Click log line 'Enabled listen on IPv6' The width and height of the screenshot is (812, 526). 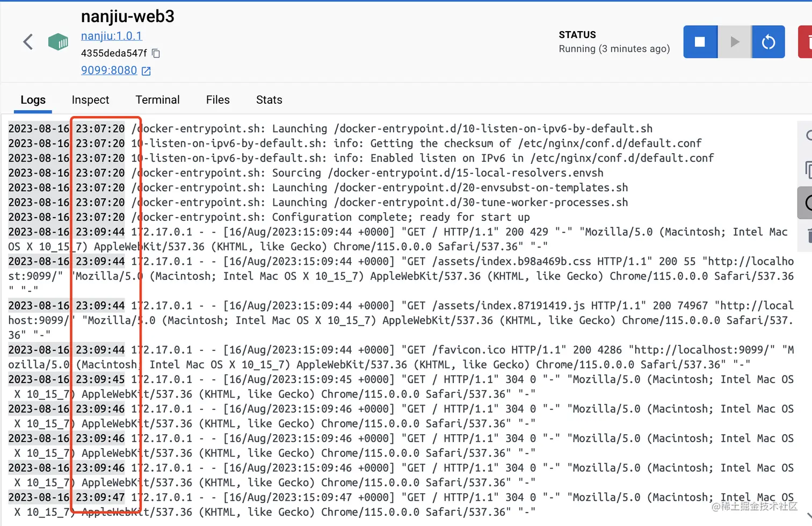coord(361,158)
